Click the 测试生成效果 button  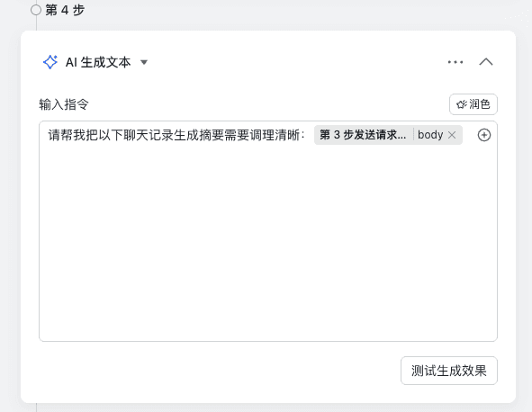tap(449, 371)
